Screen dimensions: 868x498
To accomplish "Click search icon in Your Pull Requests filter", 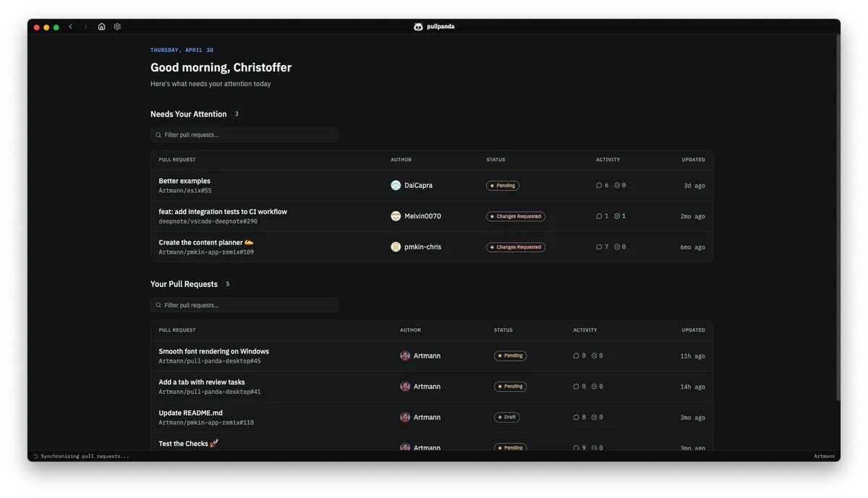I will pyautogui.click(x=158, y=305).
